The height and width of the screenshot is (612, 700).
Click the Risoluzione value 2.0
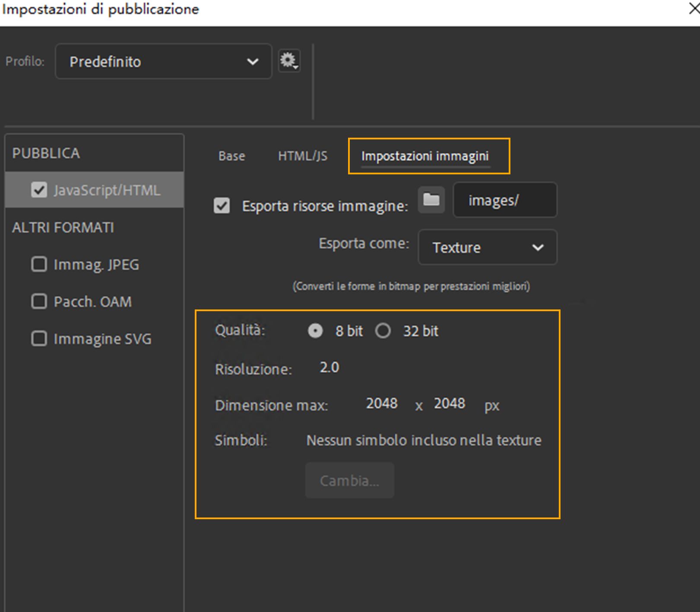tap(329, 367)
